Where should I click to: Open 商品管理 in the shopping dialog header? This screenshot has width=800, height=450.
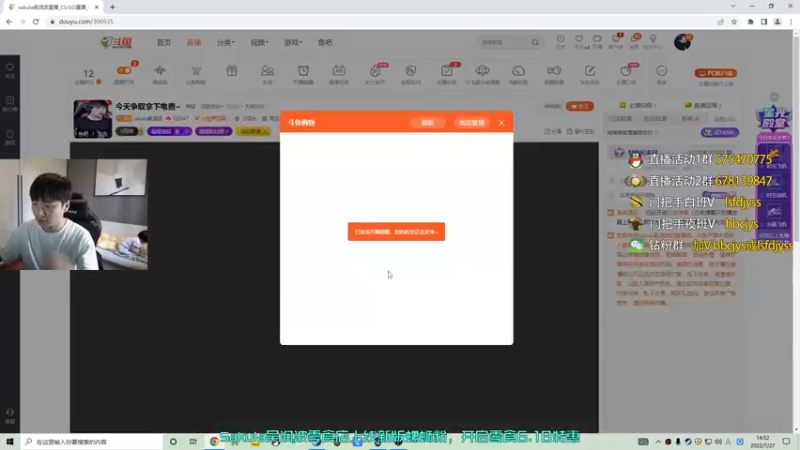(471, 123)
